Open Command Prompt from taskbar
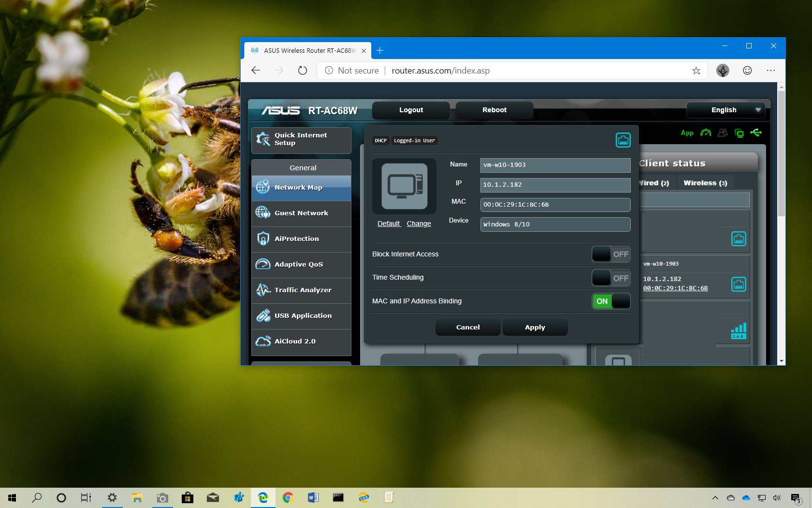This screenshot has height=508, width=812. click(x=338, y=498)
